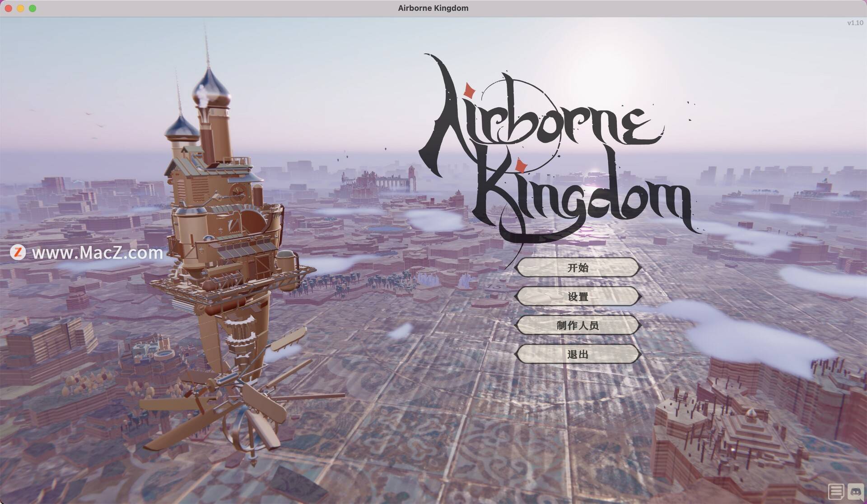867x504 pixels.
Task: Click the v1.10 version label
Action: [x=855, y=23]
